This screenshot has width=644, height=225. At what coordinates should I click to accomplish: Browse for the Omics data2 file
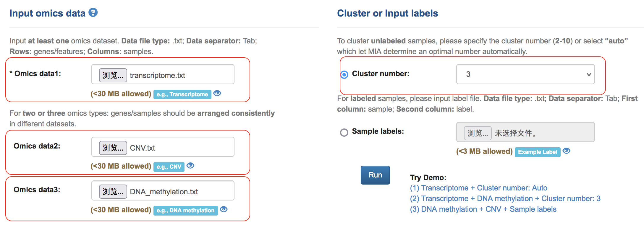[113, 148]
